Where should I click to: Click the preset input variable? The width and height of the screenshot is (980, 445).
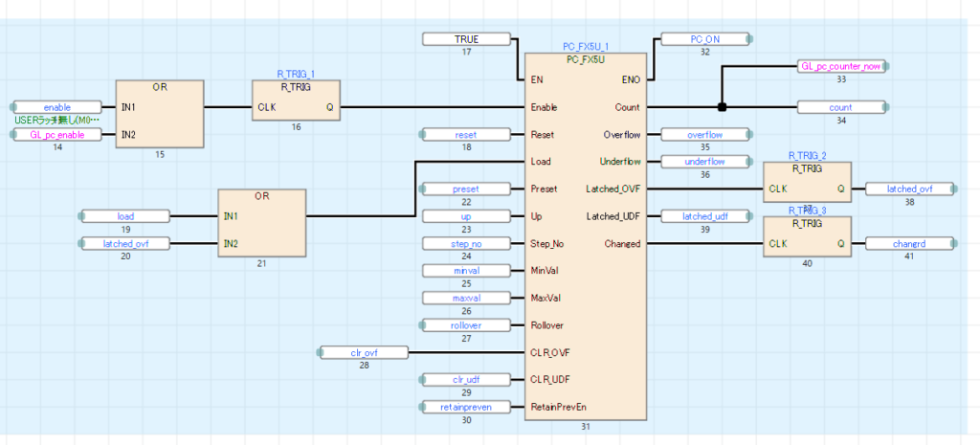tap(466, 189)
